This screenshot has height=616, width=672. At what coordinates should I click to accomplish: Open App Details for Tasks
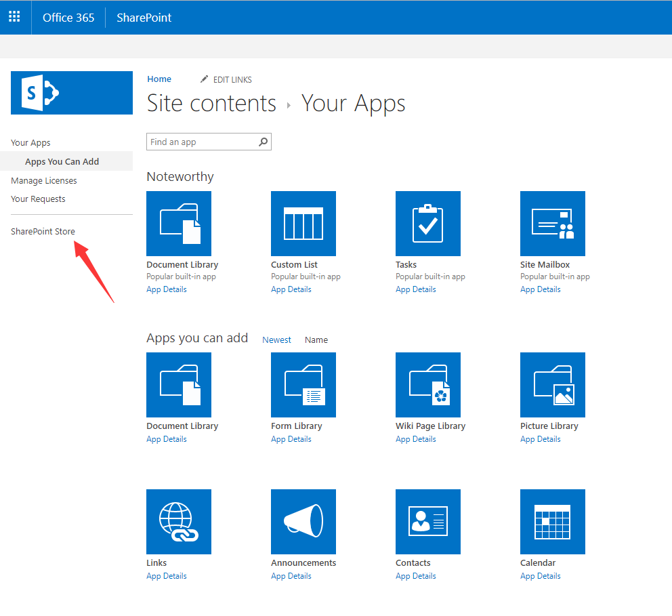click(x=416, y=289)
